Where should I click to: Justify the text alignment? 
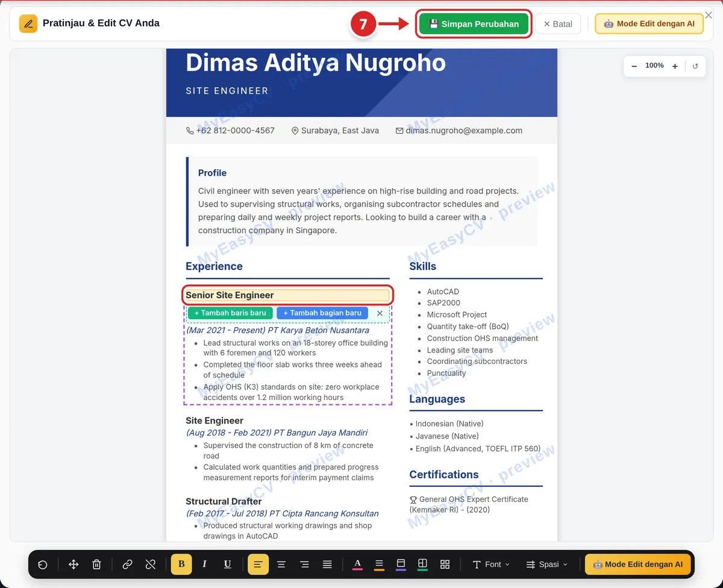[x=327, y=565]
